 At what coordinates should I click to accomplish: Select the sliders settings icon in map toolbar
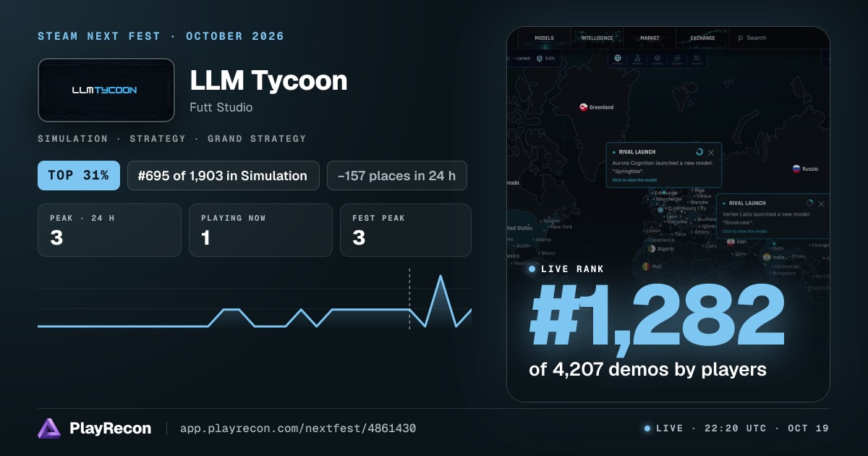coord(677,58)
